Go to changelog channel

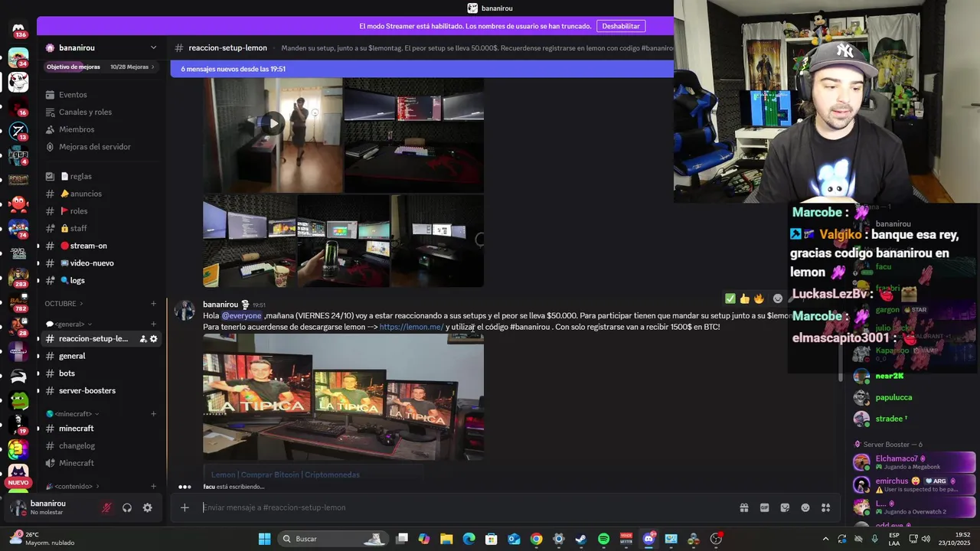(101, 445)
